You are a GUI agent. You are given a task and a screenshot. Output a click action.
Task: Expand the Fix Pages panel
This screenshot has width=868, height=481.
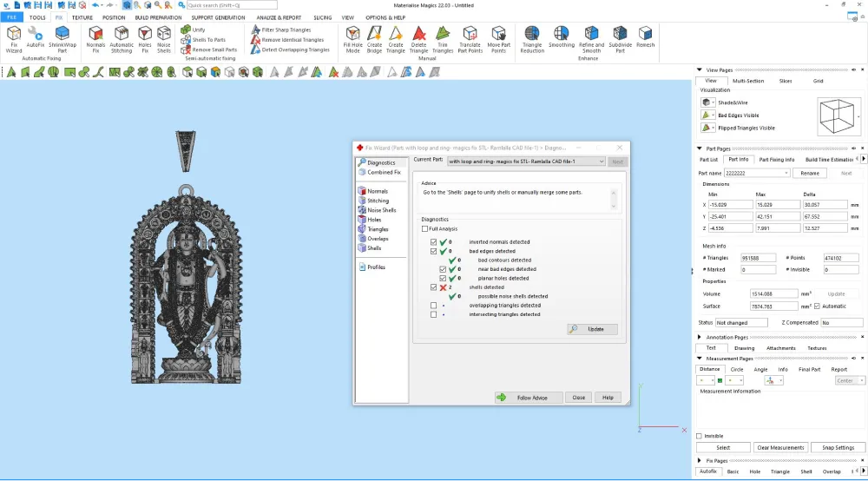coord(699,460)
